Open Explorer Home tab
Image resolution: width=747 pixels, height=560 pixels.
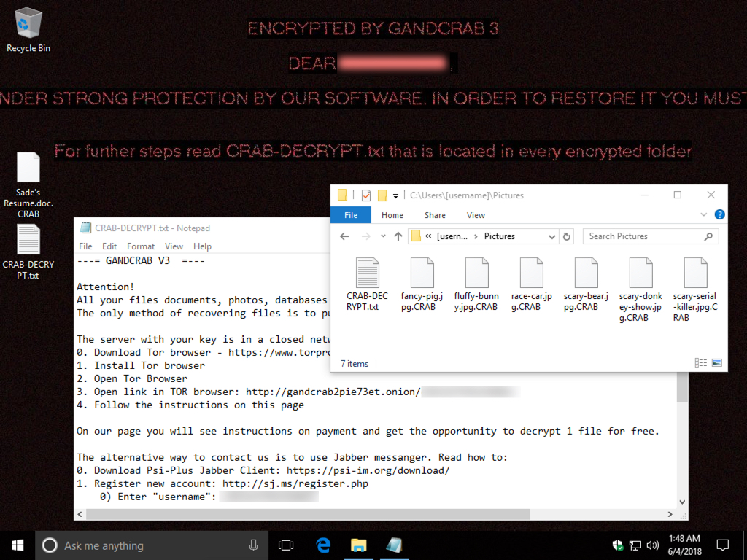(x=392, y=215)
